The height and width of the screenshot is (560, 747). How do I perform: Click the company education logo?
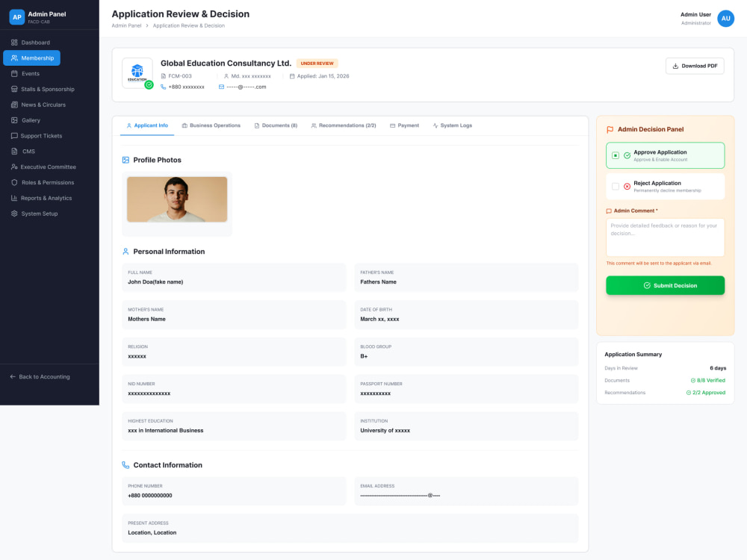137,73
